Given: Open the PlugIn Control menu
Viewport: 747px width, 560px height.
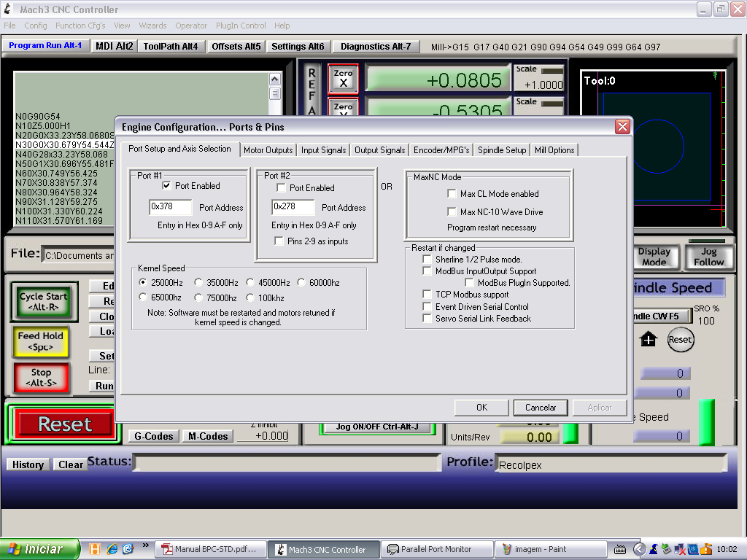Looking at the screenshot, I should coord(241,26).
